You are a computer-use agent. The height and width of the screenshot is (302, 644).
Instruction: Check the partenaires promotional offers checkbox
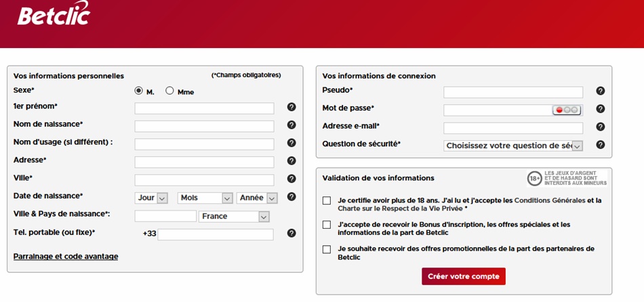point(327,249)
